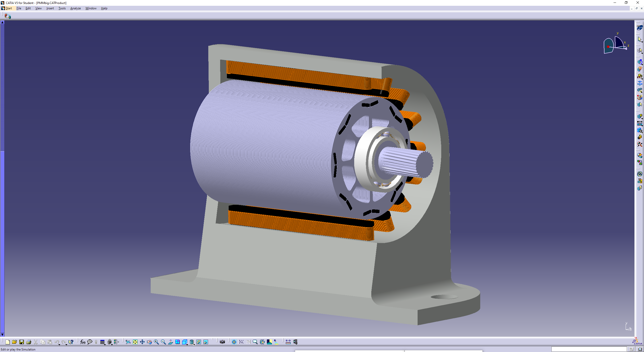Viewport: 644px width, 352px height.
Task: Click the Save floppy disk icon
Action: click(22, 342)
